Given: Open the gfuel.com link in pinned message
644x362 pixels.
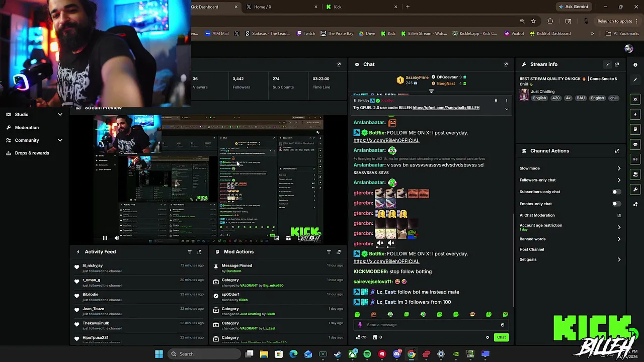Looking at the screenshot, I should click(x=446, y=108).
